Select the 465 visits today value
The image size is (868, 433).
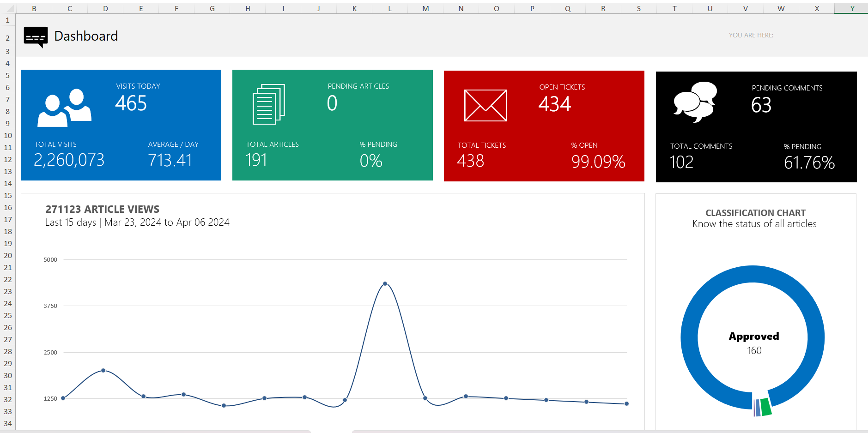(x=131, y=103)
